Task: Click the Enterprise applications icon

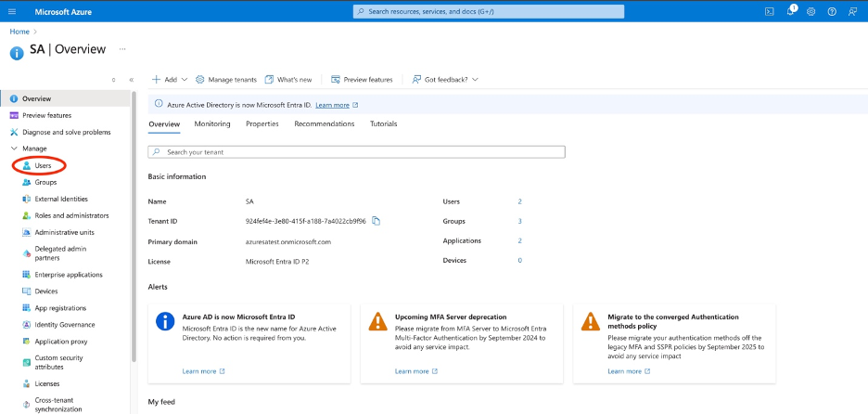Action: pyautogui.click(x=26, y=275)
